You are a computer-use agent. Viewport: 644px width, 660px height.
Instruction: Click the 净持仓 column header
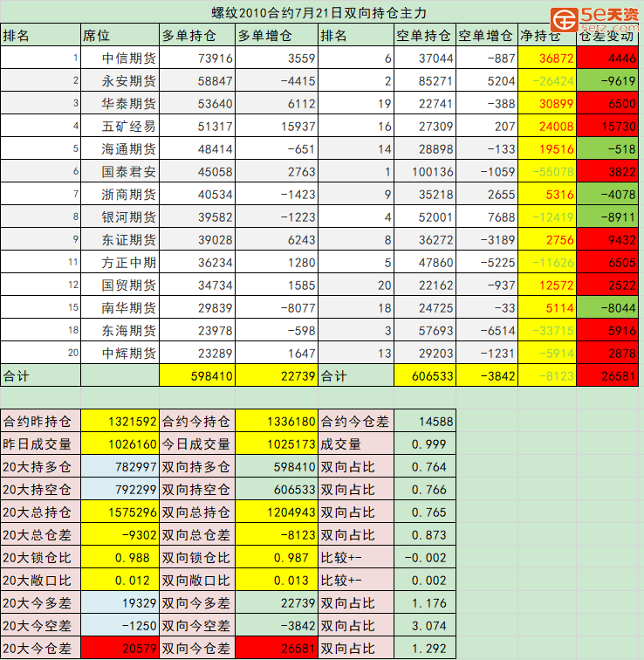click(x=539, y=36)
